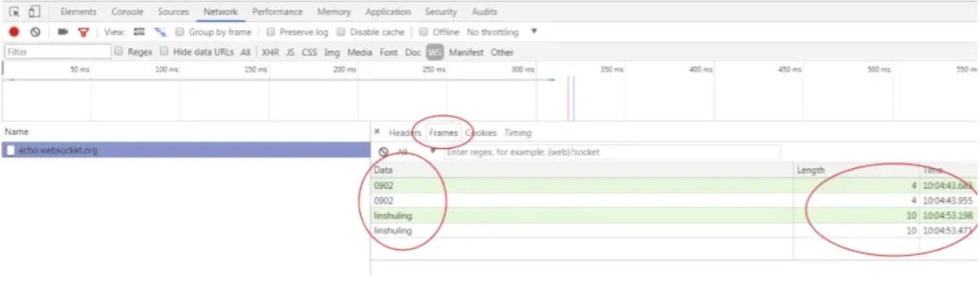Viewport: 980px width, 301px height.
Task: Go to the Performance tab
Action: 277,12
